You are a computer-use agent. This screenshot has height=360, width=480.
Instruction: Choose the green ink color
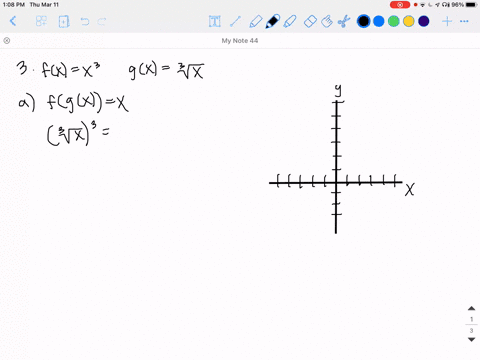pyautogui.click(x=394, y=21)
